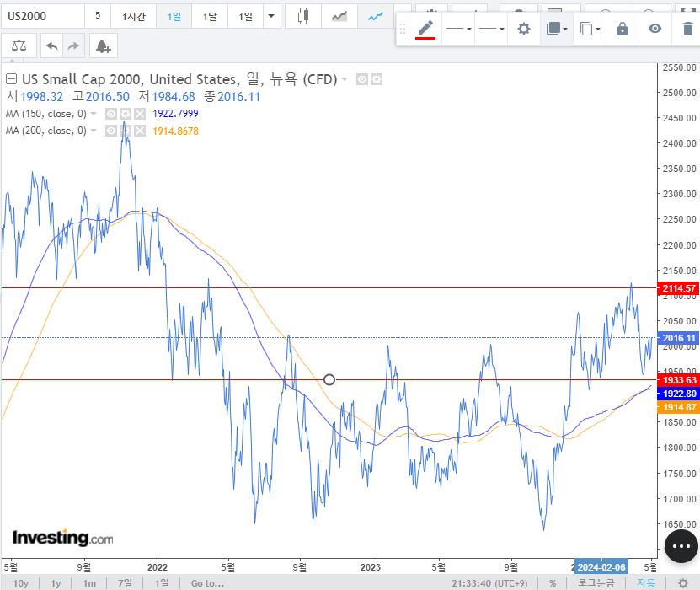Open MA 200 indicator dropdown arrow
The height and width of the screenshot is (590, 700).
pos(94,131)
